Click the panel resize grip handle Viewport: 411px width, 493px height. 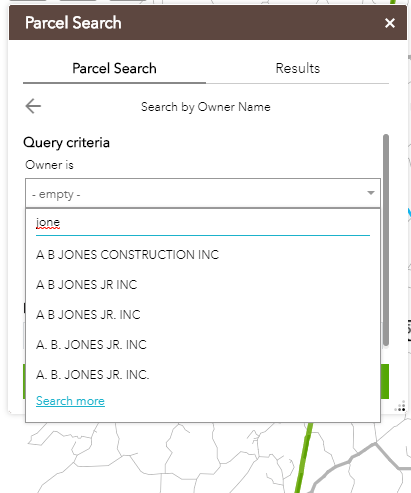(400, 406)
